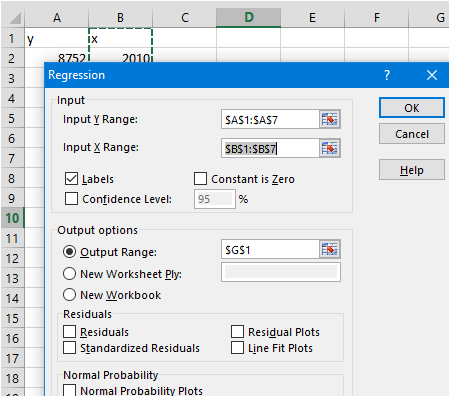Select row 10 header
Viewport: 450px width, 397px height.
point(12,218)
